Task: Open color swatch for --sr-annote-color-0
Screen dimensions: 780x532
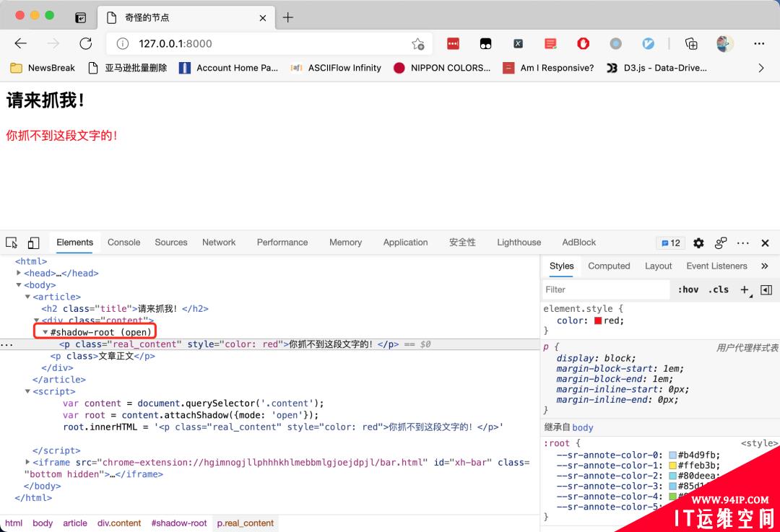Action: [672, 455]
